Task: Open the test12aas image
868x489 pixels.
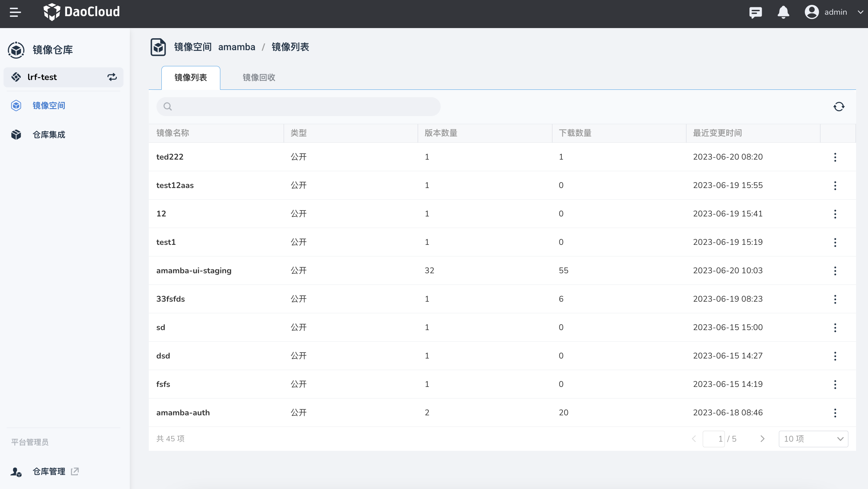Action: 175,185
